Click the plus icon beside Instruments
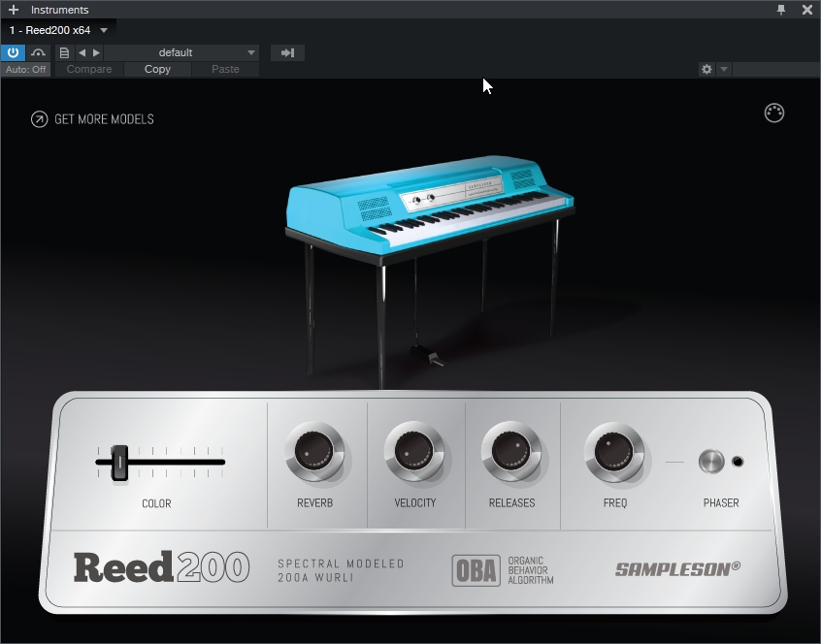The image size is (821, 644). pos(14,10)
